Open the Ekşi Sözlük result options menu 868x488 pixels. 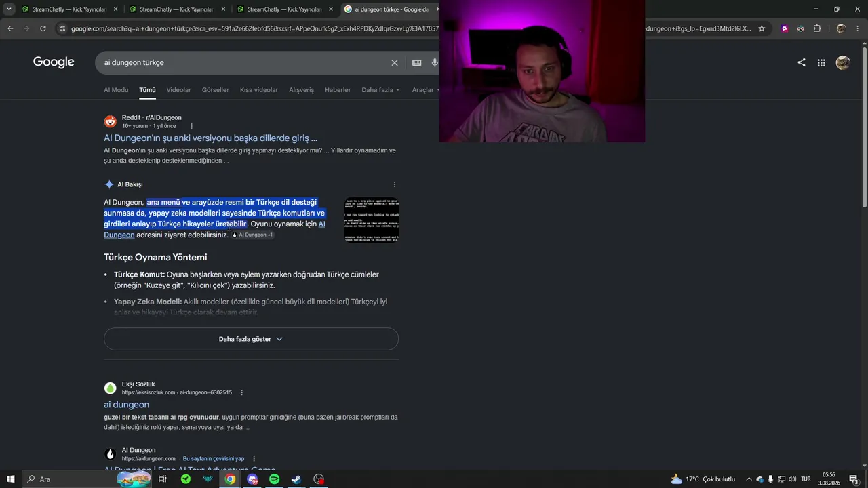point(241,392)
